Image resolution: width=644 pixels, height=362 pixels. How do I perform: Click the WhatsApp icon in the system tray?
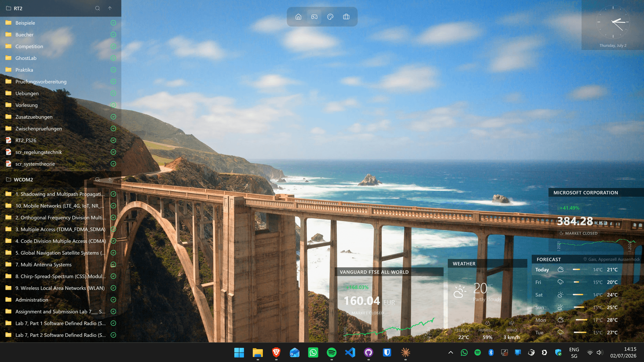coord(464,352)
